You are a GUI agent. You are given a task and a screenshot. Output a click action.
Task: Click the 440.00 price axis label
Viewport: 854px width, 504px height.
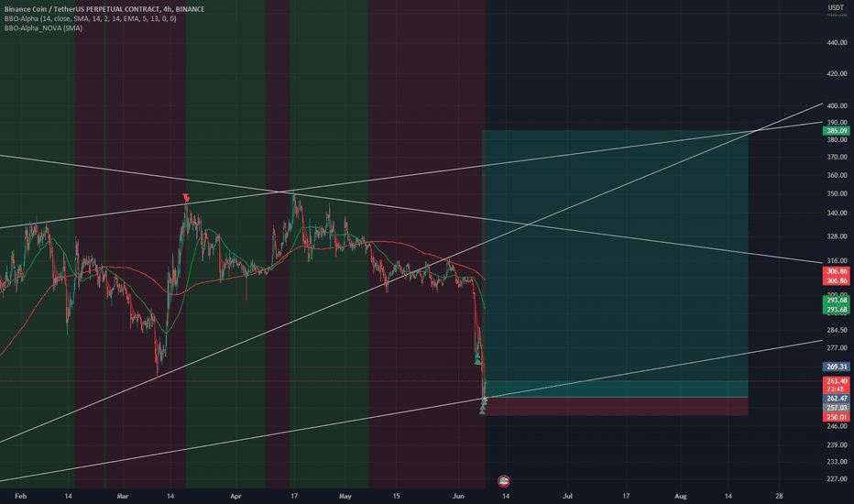tap(836, 42)
